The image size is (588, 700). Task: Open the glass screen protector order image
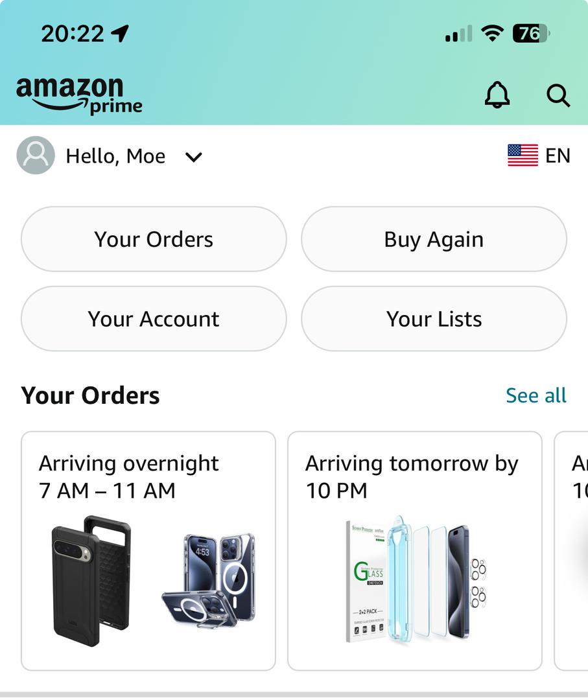coord(415,579)
